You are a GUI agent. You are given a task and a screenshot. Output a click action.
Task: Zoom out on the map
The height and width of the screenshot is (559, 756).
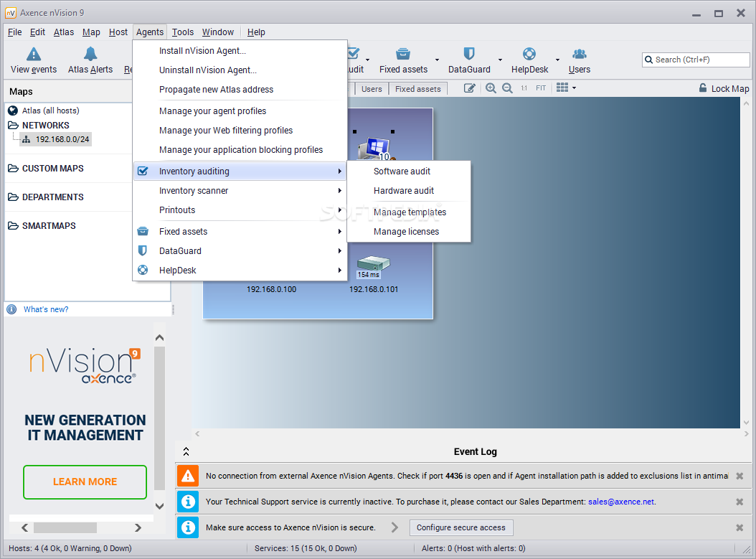[x=507, y=88]
